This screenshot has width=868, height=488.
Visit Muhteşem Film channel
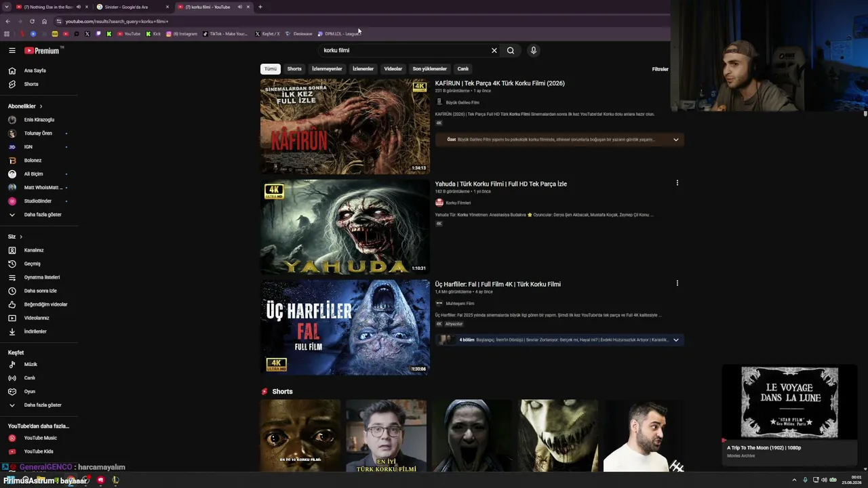tap(460, 303)
